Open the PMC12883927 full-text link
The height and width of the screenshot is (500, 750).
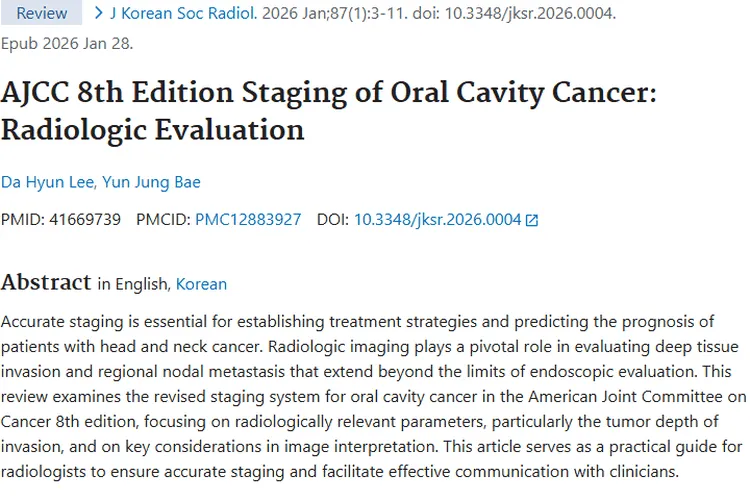(x=248, y=219)
